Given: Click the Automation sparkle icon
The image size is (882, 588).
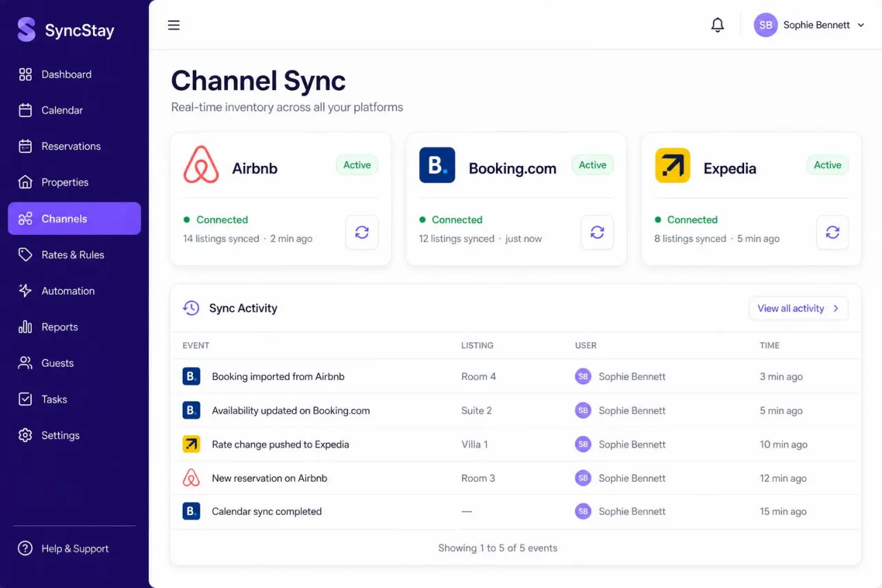Looking at the screenshot, I should 25,291.
